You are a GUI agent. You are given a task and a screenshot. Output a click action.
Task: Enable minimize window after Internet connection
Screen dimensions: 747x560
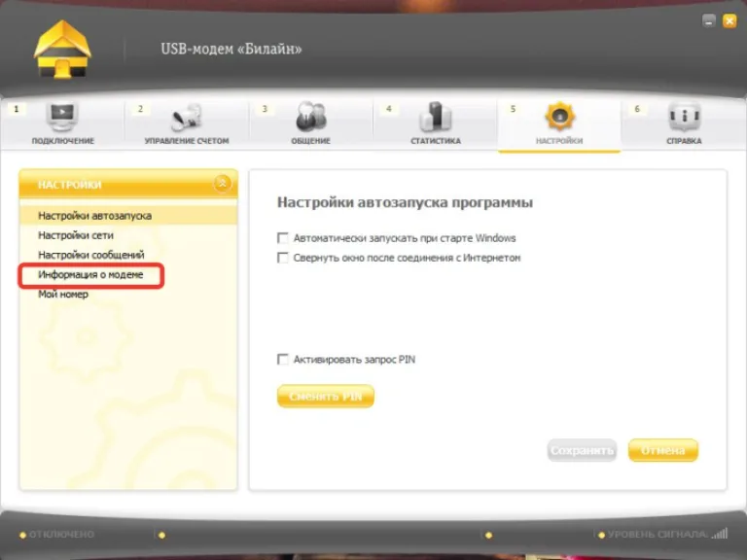pyautogui.click(x=282, y=258)
